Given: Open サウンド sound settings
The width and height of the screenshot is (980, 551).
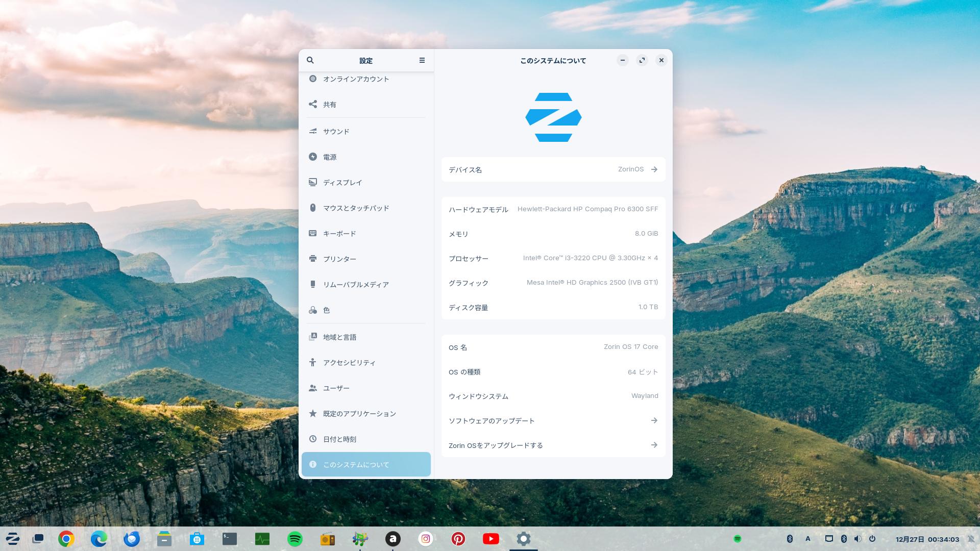Looking at the screenshot, I should click(x=366, y=132).
